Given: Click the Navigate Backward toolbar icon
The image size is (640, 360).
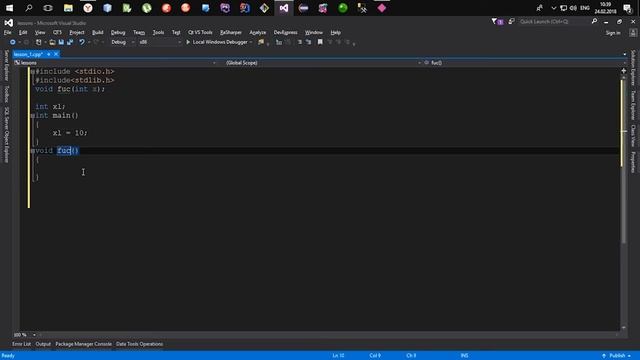Looking at the screenshot, I should click(12, 42).
